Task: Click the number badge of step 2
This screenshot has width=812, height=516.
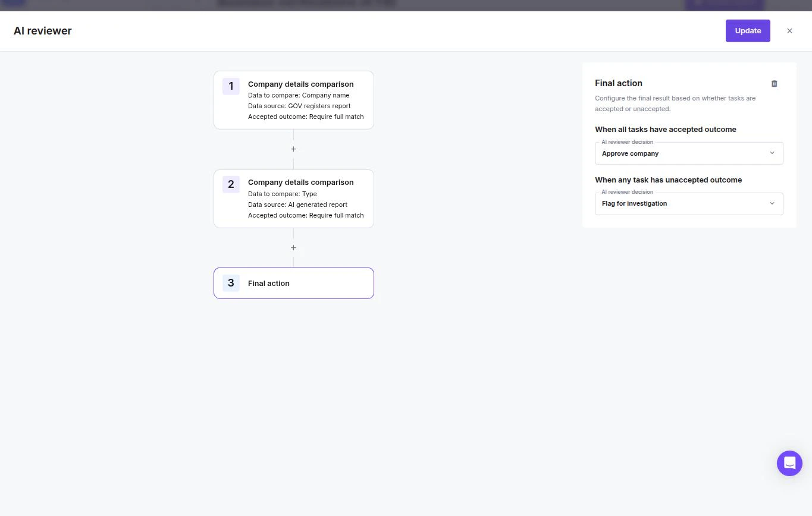Action: click(231, 184)
